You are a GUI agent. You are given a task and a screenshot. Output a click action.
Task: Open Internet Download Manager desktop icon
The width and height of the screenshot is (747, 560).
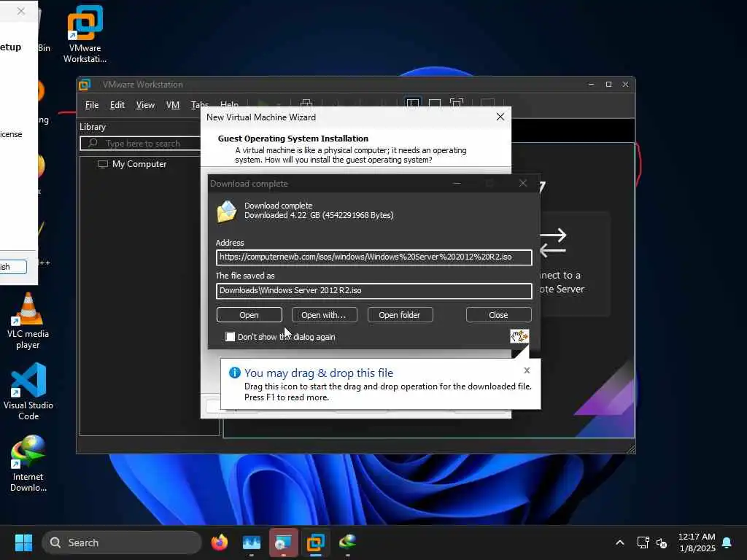[28, 464]
